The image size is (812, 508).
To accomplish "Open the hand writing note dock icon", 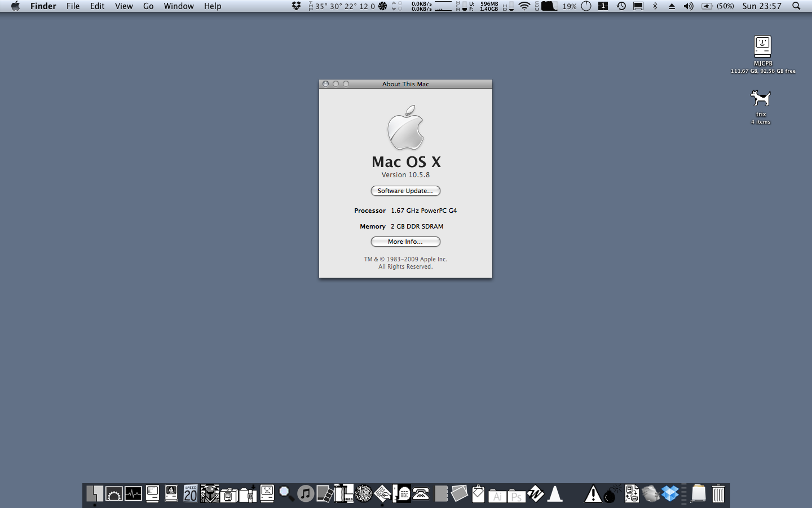I will coord(382,494).
